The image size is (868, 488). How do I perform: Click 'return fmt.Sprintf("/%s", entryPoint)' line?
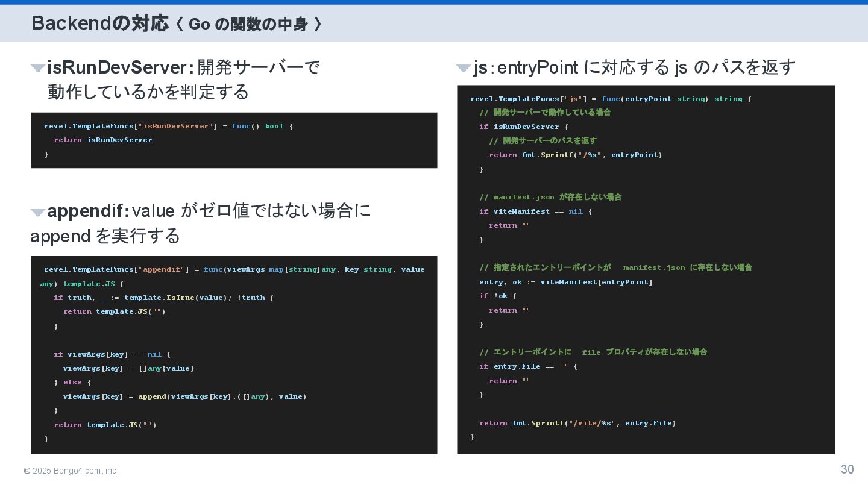click(576, 155)
